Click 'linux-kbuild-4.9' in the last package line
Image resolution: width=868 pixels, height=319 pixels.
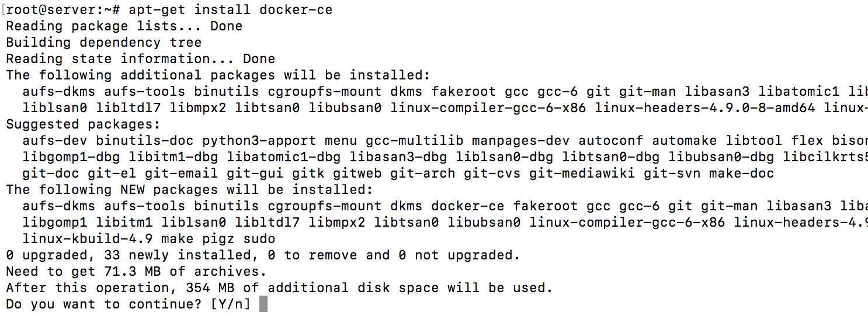tap(87, 239)
